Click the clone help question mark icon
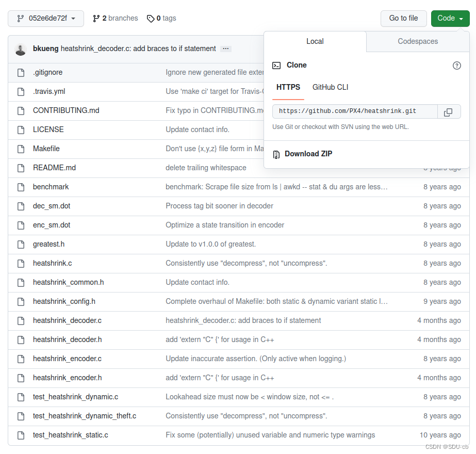 [x=456, y=66]
